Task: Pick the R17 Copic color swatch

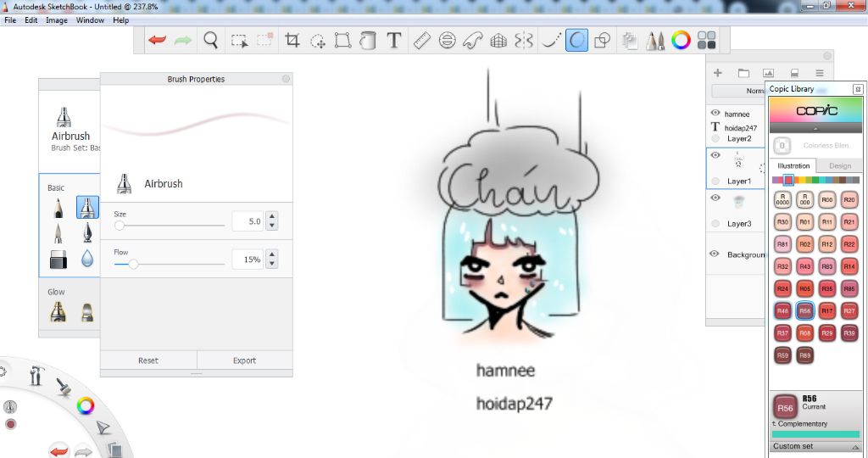Action: [827, 310]
